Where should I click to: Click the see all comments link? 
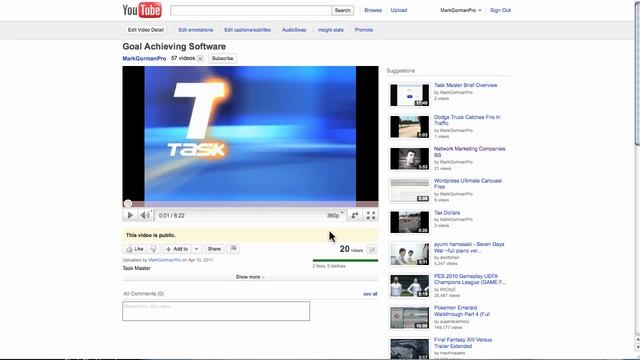click(x=370, y=294)
